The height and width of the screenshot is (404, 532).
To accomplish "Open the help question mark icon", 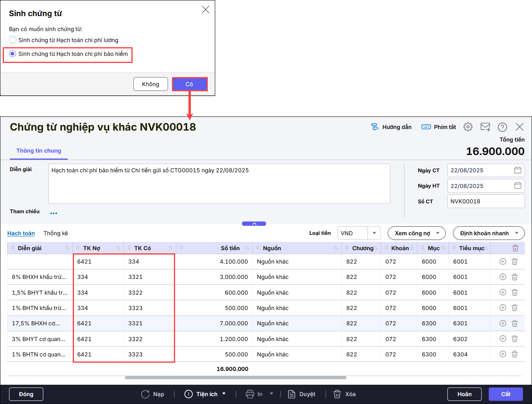I will point(502,127).
